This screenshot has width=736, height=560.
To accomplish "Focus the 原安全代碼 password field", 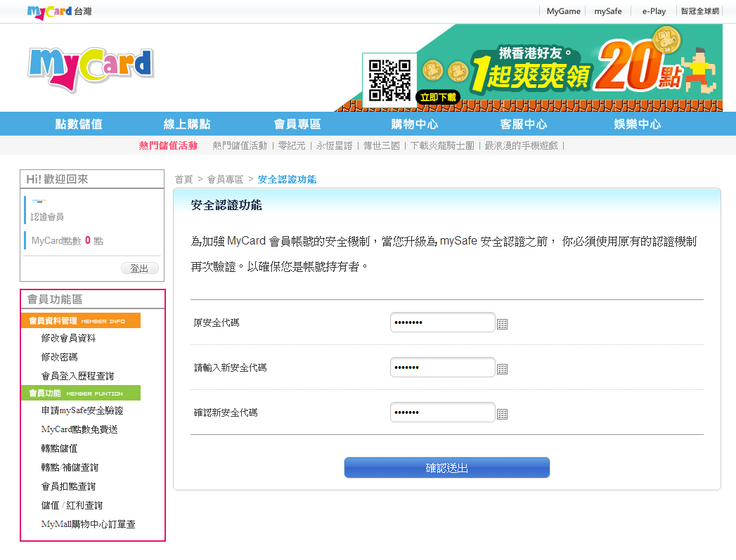I will [x=443, y=323].
